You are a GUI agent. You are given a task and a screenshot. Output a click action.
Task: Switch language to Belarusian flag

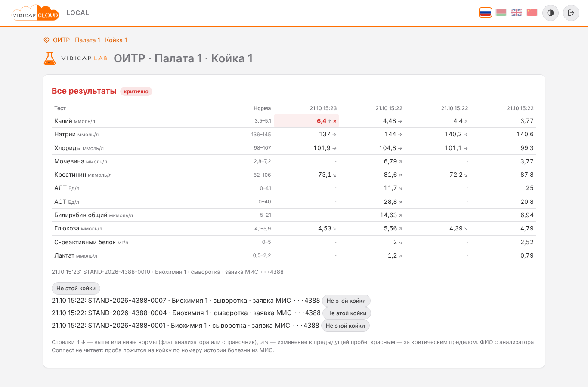click(x=501, y=12)
